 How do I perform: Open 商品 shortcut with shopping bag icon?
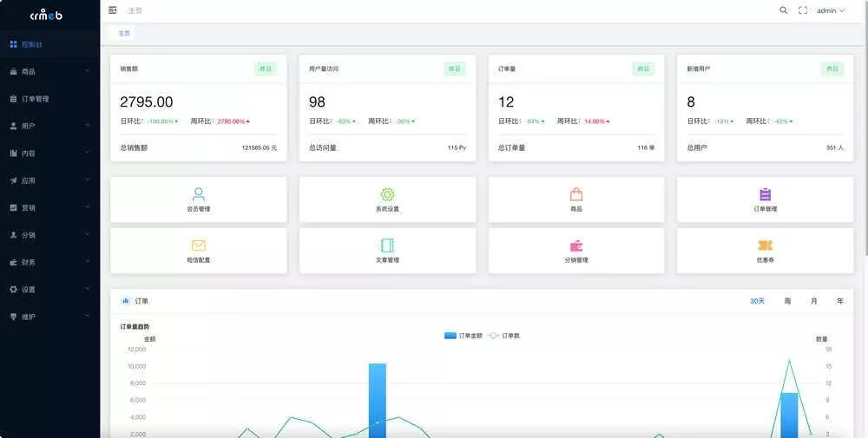click(576, 199)
